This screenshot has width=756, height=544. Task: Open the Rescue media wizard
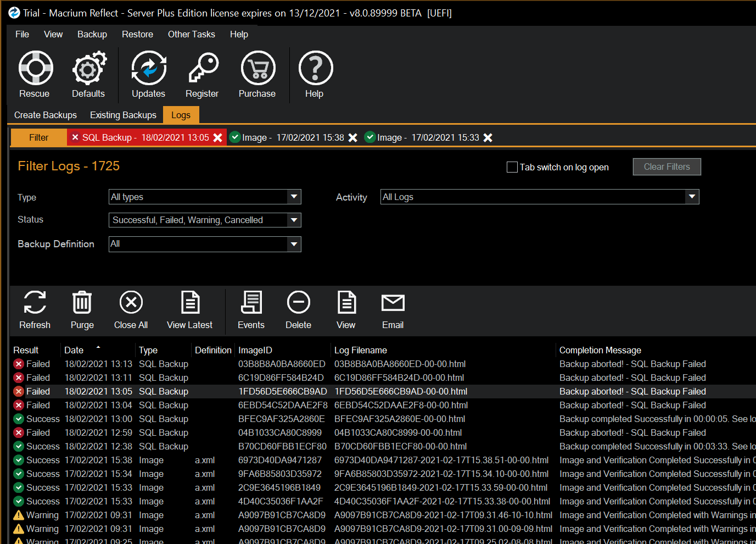click(x=35, y=74)
